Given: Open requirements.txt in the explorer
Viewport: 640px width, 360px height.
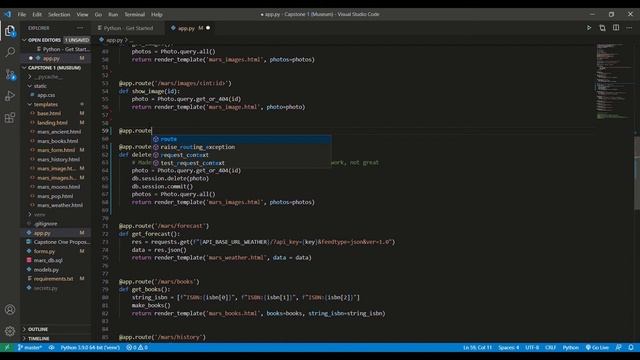Looking at the screenshot, I should (53, 279).
